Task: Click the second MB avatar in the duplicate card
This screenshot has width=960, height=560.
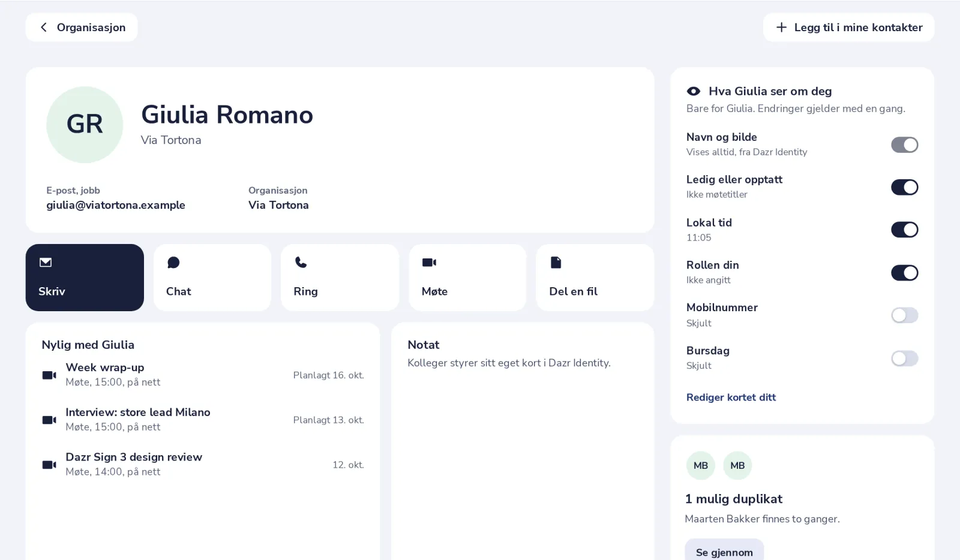Action: (x=737, y=465)
